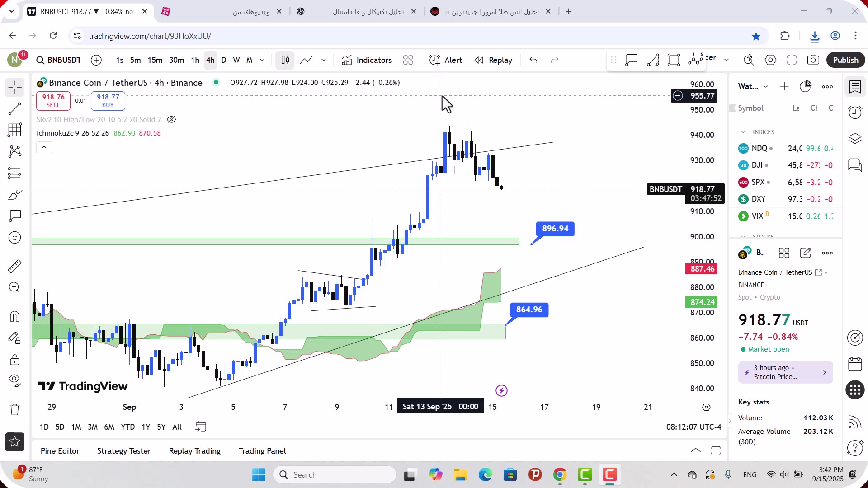
Task: Select the brush drawing tool
Action: (x=15, y=195)
